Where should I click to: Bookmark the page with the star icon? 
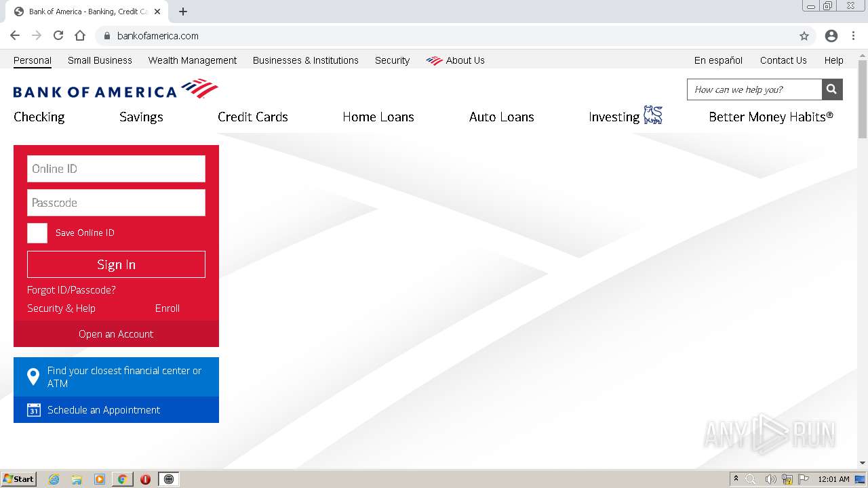804,36
